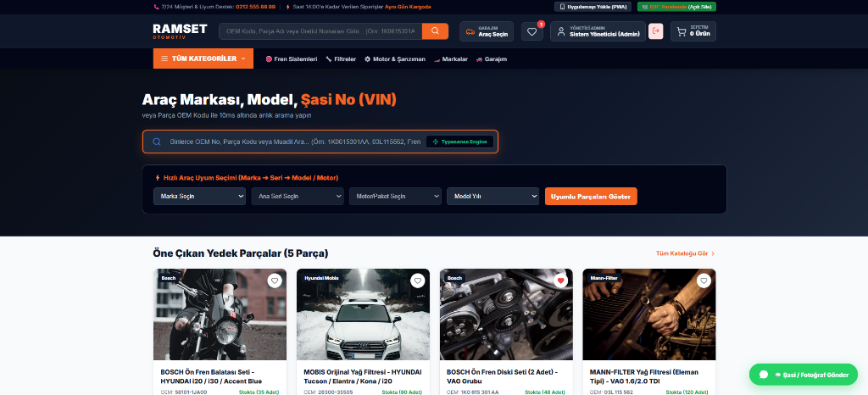Click title BOSCH Ön Fren Balatası Seti
Image resolution: width=868 pixels, height=395 pixels.
[211, 376]
